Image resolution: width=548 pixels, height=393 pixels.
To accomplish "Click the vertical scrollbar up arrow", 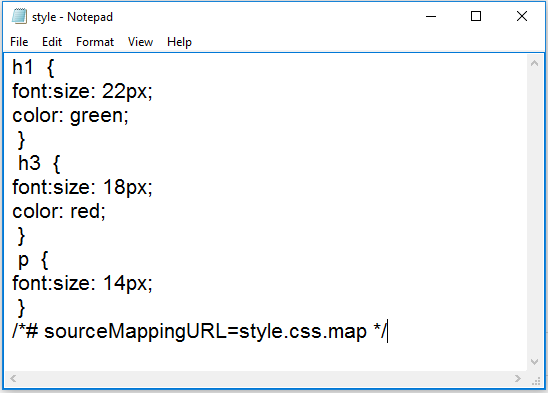I will 534,64.
